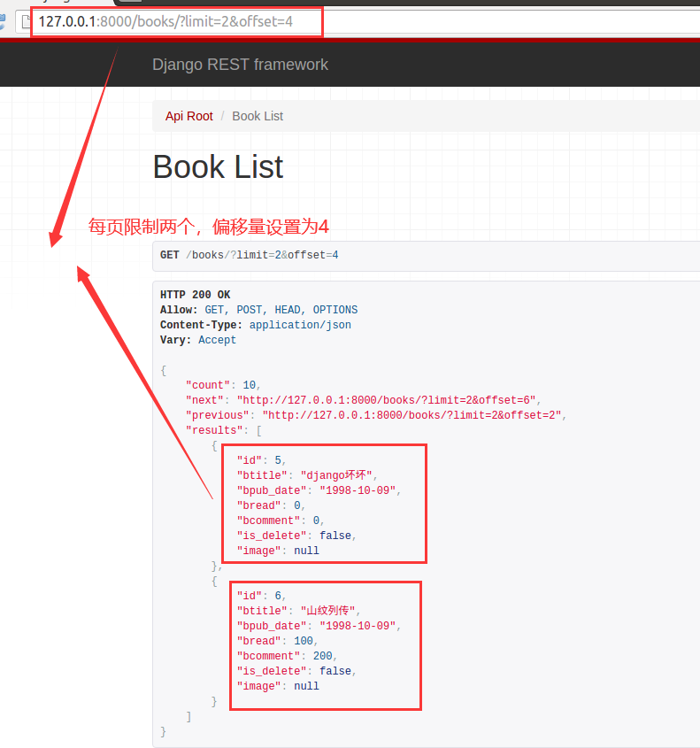Click bpub_date line of book id 6
Screen dimensions: 700x748
(319, 626)
